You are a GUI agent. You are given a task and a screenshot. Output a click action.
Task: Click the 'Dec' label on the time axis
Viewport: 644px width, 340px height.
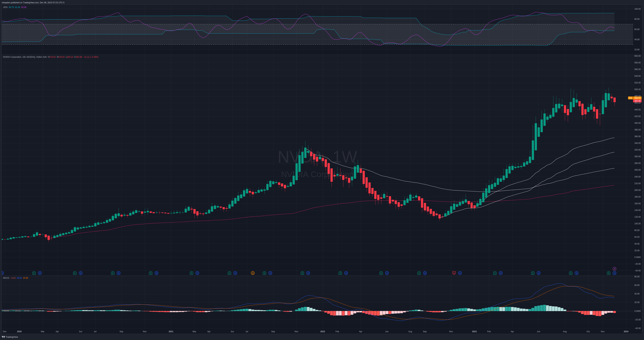[5, 331]
